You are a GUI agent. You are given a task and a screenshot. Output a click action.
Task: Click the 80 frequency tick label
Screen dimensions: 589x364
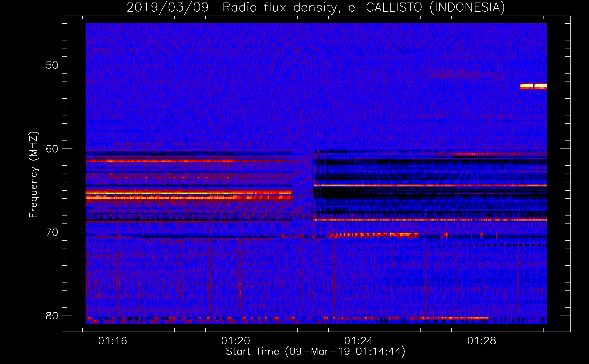pos(52,316)
